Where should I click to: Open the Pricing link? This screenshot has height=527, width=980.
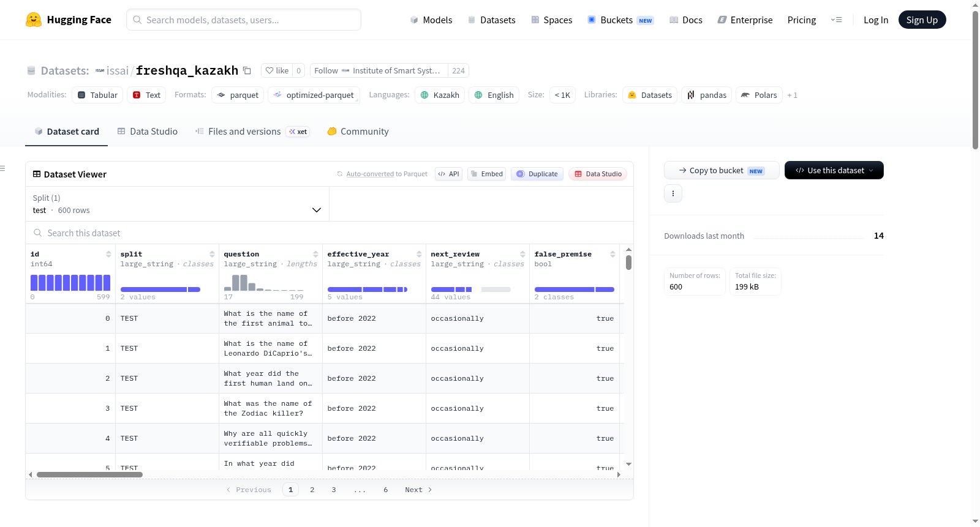(802, 20)
